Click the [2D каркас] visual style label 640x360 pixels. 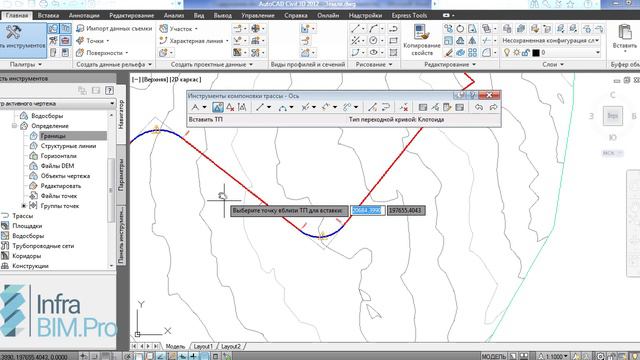click(185, 80)
